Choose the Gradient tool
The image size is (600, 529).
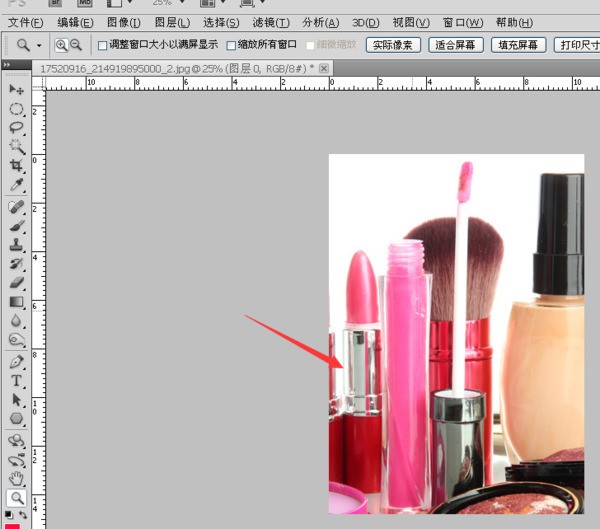pos(17,302)
